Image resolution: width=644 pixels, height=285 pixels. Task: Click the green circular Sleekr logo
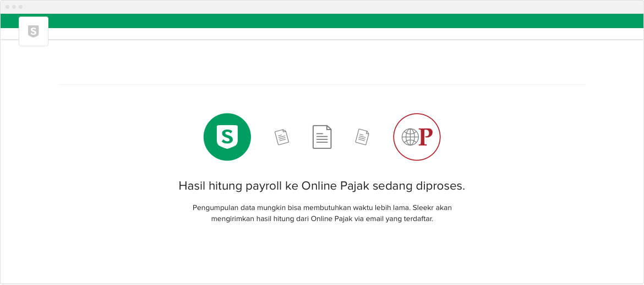click(x=227, y=137)
